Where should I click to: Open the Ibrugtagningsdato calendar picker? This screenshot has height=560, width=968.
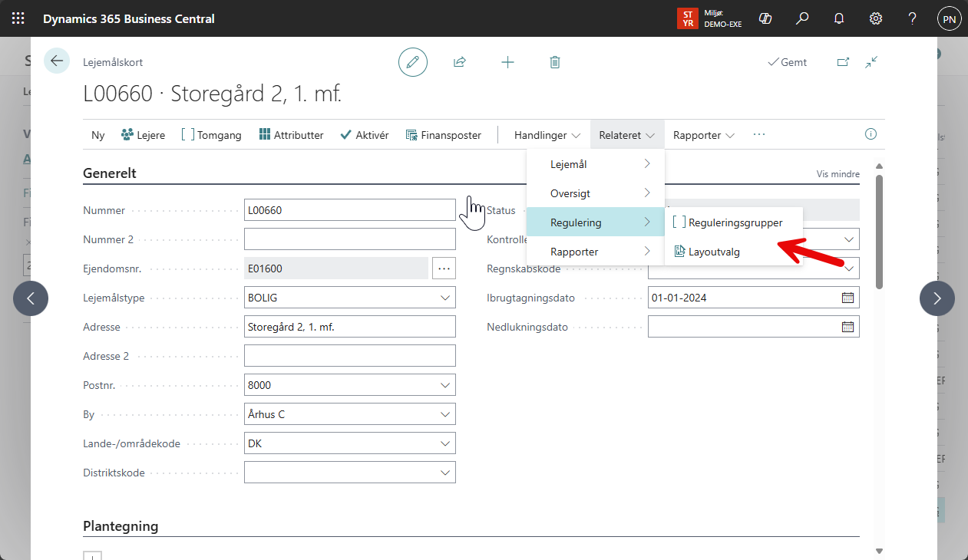847,298
